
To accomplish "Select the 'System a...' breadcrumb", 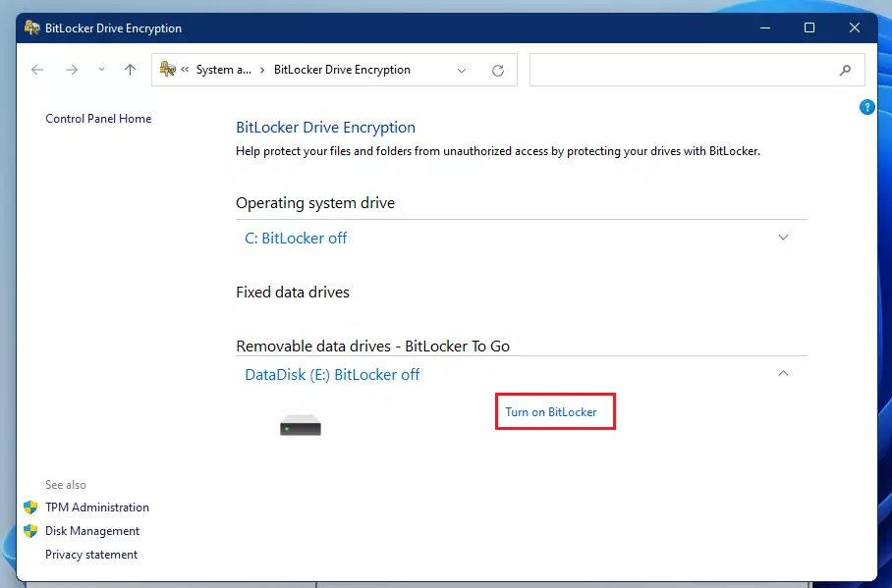I will pyautogui.click(x=224, y=70).
